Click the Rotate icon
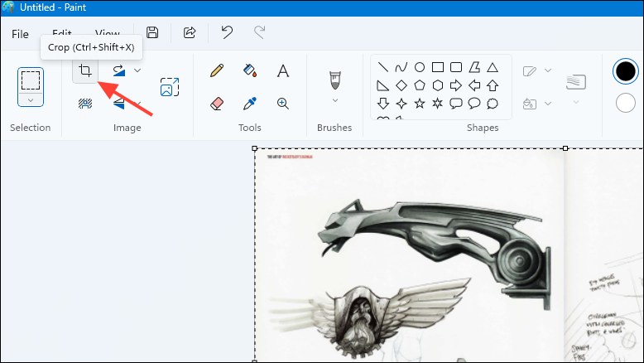 tap(118, 70)
